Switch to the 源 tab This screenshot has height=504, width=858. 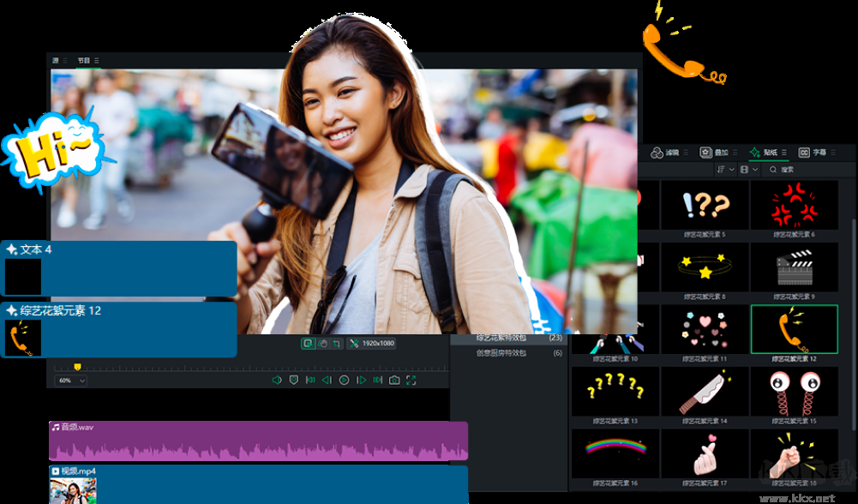point(57,60)
